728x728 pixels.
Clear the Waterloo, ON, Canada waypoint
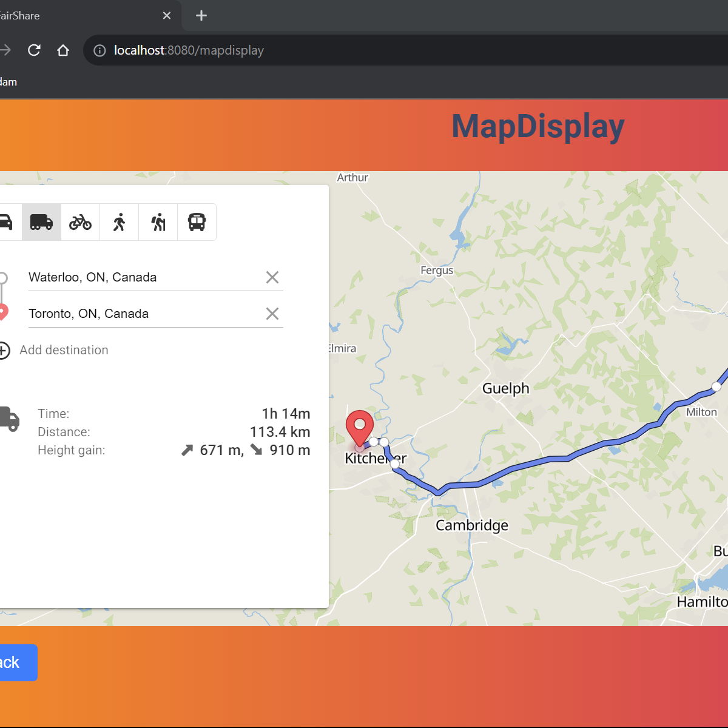coord(272,277)
